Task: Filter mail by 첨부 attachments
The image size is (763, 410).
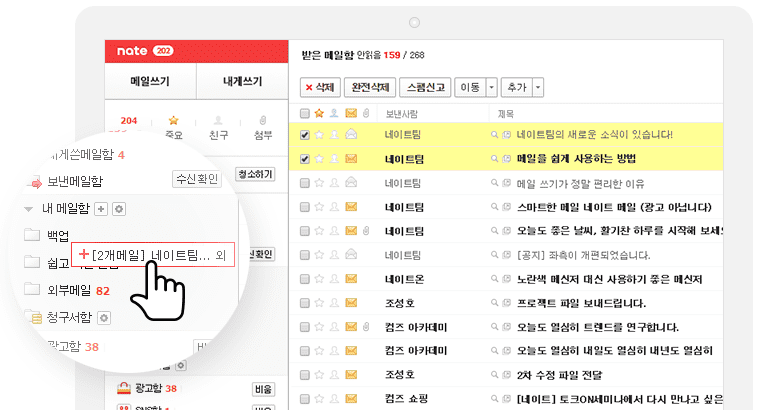Action: (x=263, y=127)
